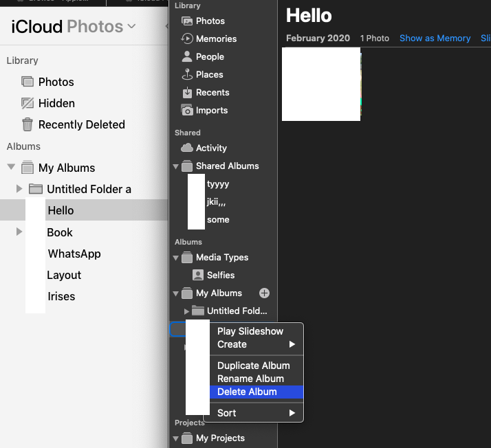The image size is (491, 448).
Task: Open iCloud Photos dropdown chevron
Action: tap(132, 26)
